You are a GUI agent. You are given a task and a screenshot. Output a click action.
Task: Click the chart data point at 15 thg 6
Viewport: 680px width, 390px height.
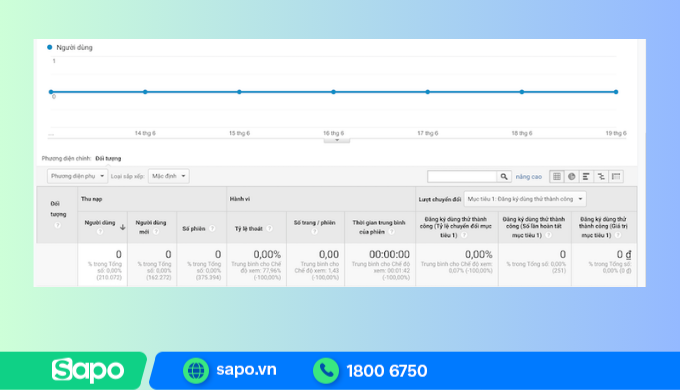coord(239,92)
